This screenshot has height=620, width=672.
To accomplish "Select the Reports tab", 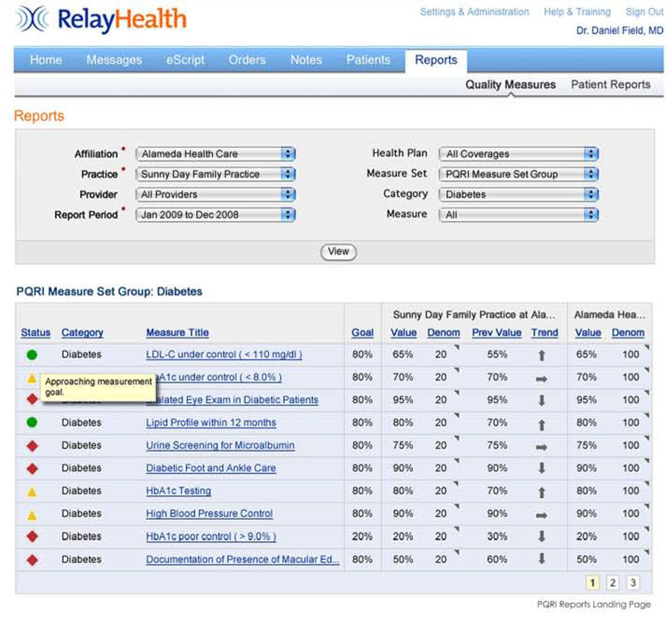I will (x=436, y=60).
